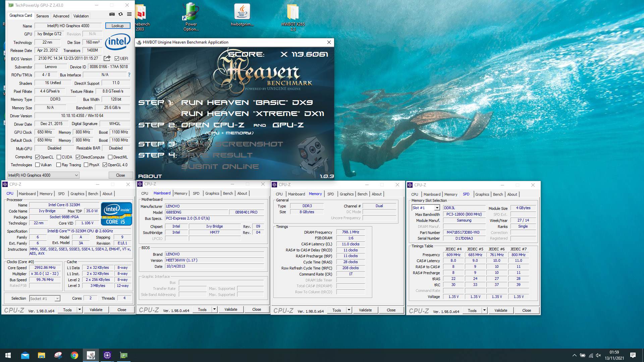Open the Power Options desktop shortcut

point(191,17)
